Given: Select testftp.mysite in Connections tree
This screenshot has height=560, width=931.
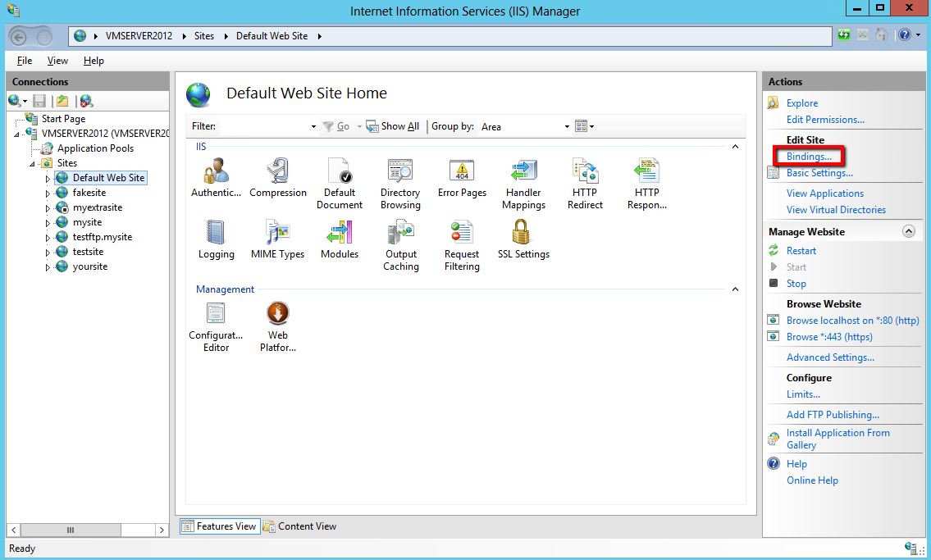Looking at the screenshot, I should [102, 237].
